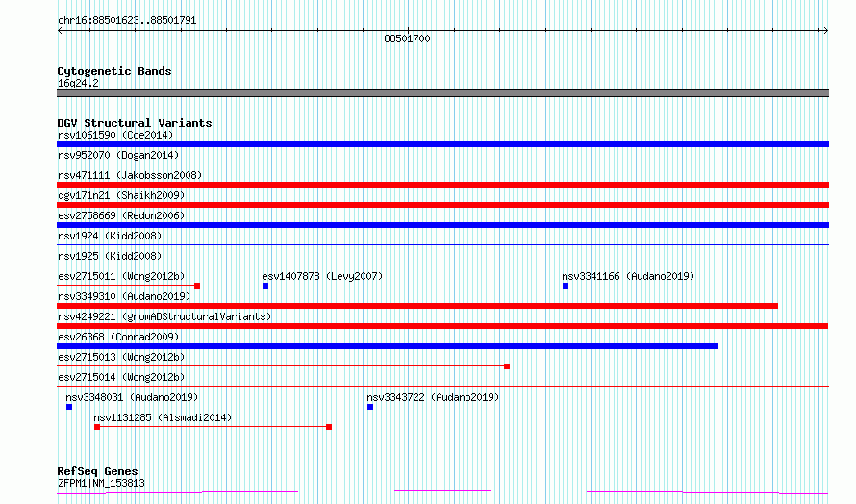Viewport: 856px width, 504px height.
Task: Click the Cytogenetic Bands track heading
Action: pyautogui.click(x=114, y=71)
